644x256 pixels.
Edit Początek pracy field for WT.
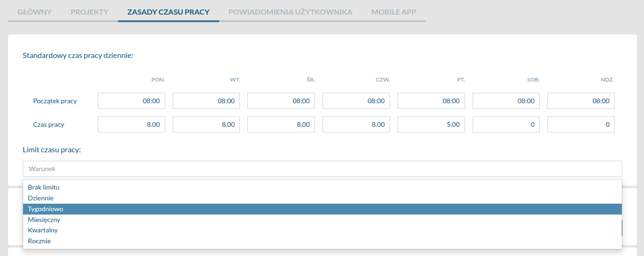[206, 101]
